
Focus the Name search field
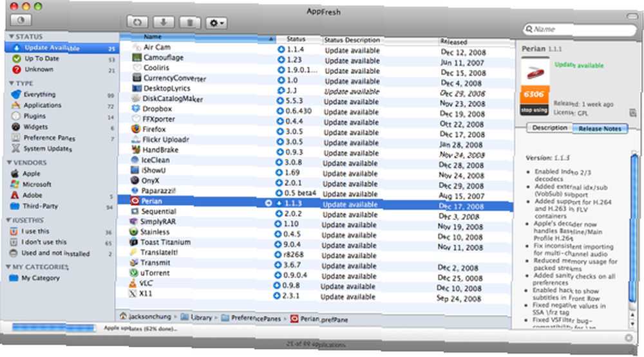tap(579, 30)
